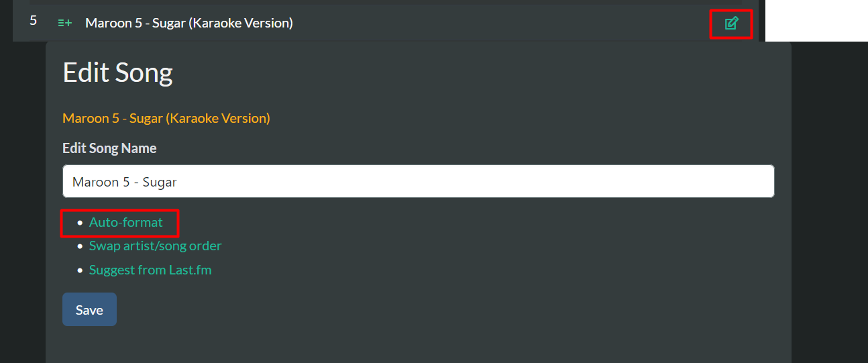Click the bullet before Auto-format

[80, 222]
